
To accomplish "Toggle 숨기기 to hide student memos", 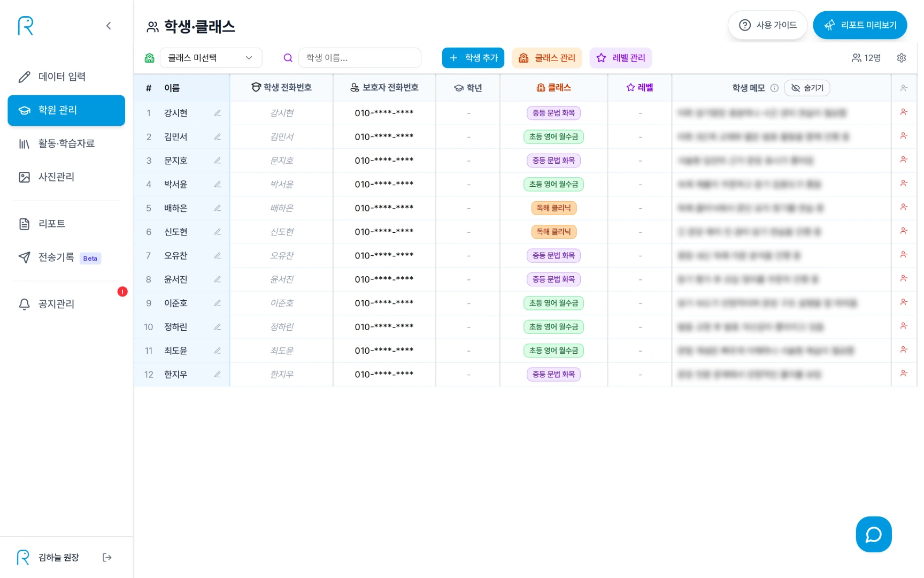I will point(807,88).
